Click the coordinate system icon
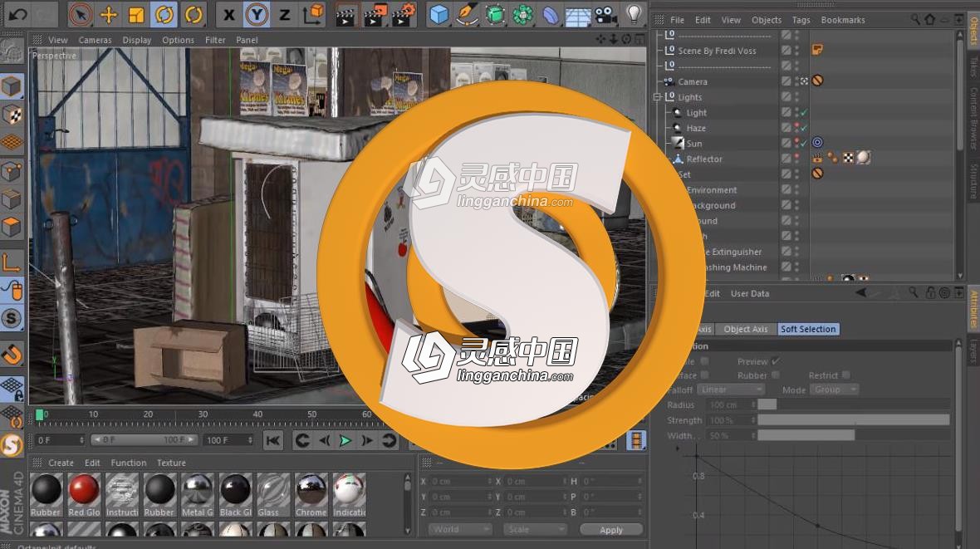The width and height of the screenshot is (980, 549). (313, 14)
